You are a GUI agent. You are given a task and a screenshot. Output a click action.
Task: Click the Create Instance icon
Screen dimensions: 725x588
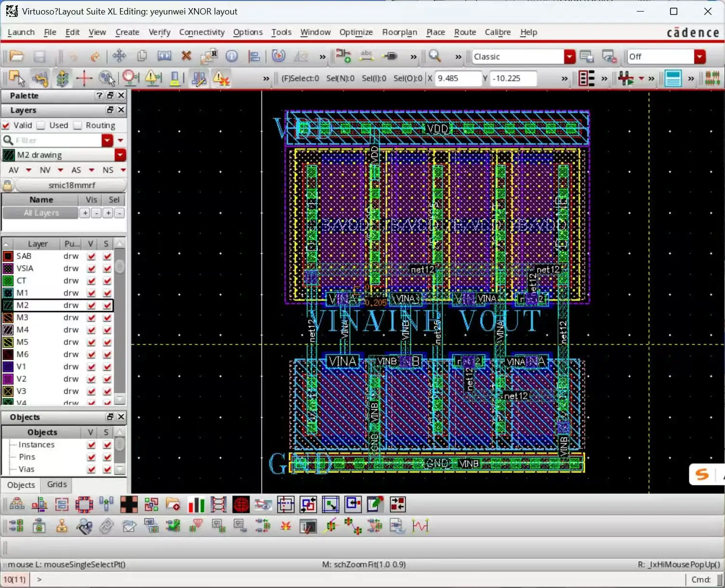point(343,56)
